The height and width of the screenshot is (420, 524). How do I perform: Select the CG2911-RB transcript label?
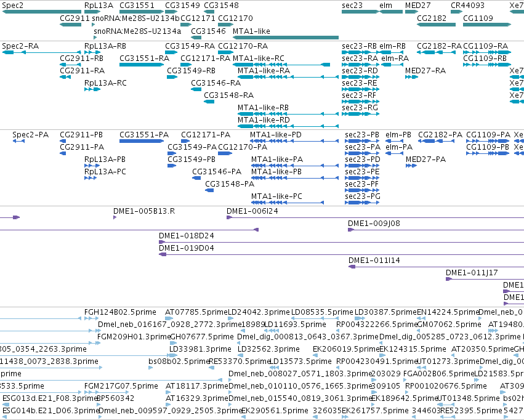tap(81, 59)
